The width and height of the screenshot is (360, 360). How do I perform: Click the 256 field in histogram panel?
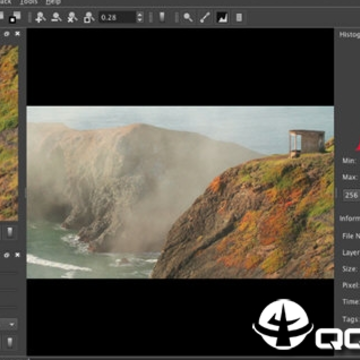[x=351, y=195]
